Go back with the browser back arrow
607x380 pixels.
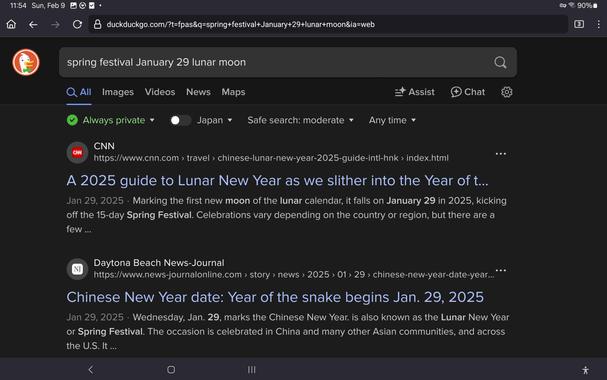pyautogui.click(x=33, y=24)
